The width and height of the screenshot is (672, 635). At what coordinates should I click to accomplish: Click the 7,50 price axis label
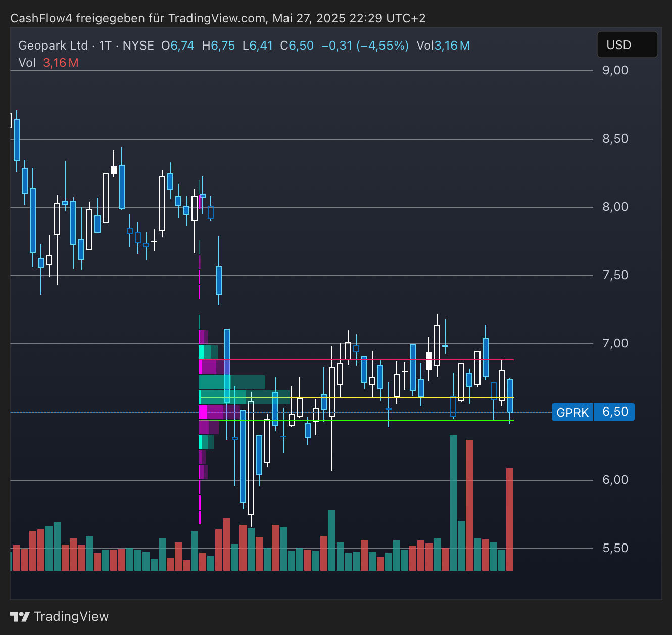(x=615, y=275)
